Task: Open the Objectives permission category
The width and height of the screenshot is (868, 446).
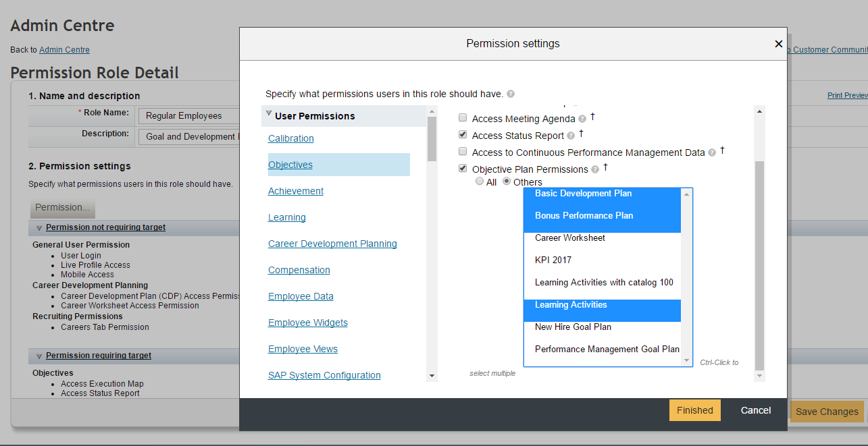Action: 290,165
